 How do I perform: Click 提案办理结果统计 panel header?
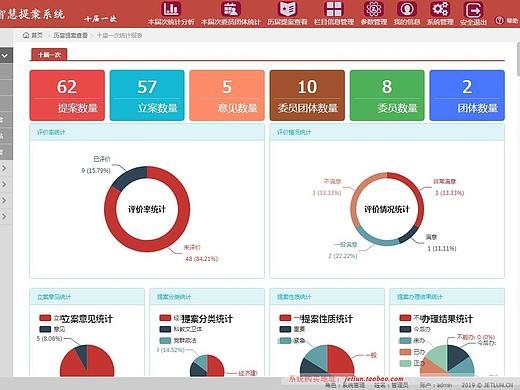(x=447, y=297)
